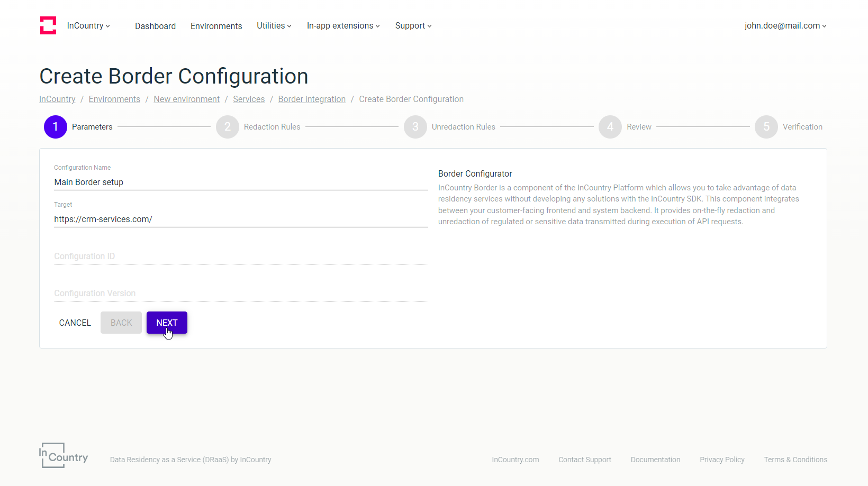Open the Environments menu item
Screen dimensions: 868x486
tap(216, 26)
